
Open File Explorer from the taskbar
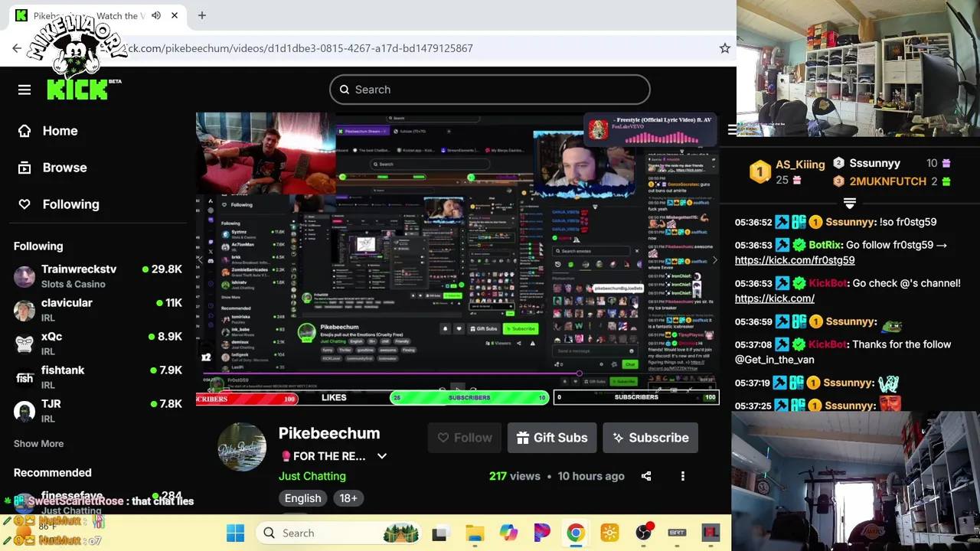click(x=475, y=533)
